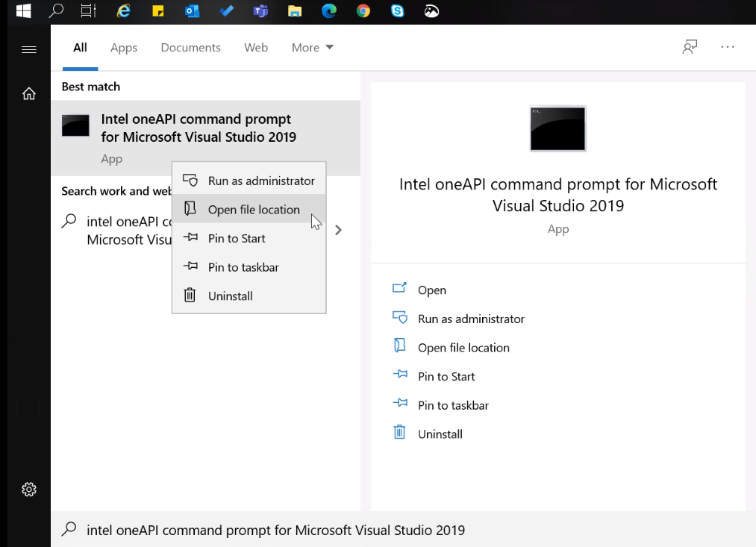756x547 pixels.
Task: Choose Uninstall in the context menu
Action: tap(230, 296)
